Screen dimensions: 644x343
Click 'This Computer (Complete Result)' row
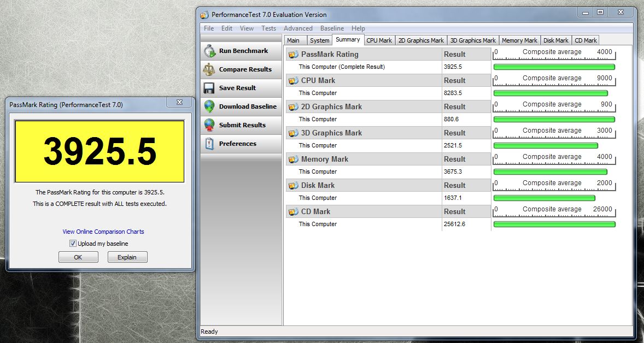pos(342,67)
